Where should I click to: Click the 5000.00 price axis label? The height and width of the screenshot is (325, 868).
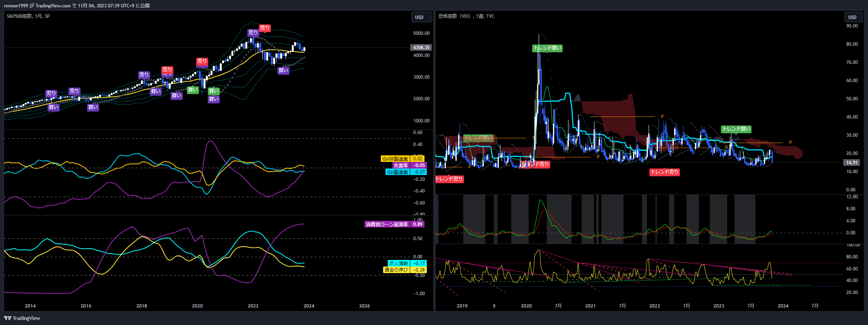(x=421, y=33)
